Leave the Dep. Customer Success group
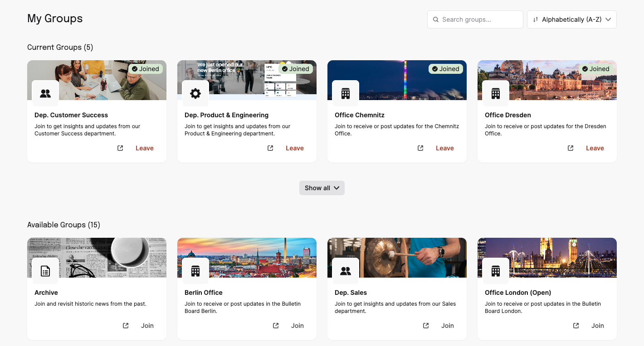This screenshot has height=346, width=644. point(145,148)
